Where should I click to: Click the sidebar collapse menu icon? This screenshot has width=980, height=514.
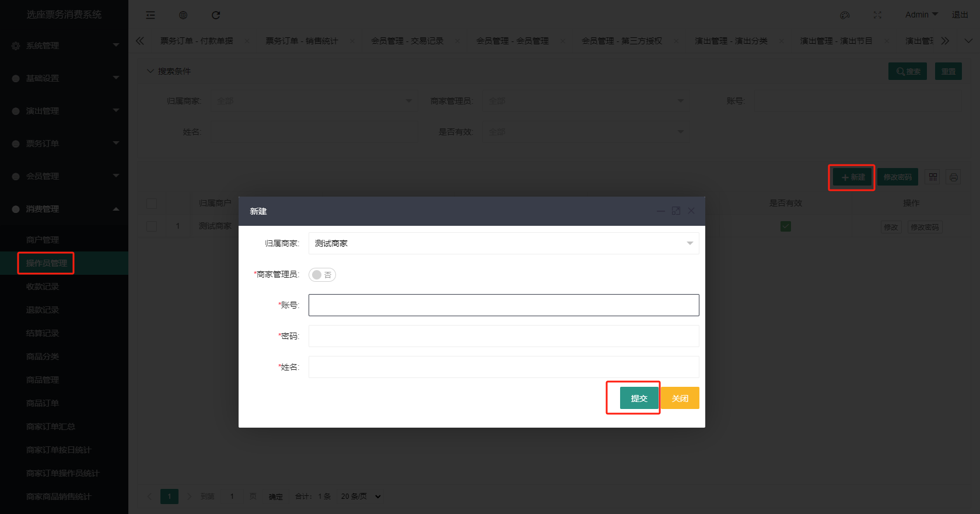click(x=150, y=15)
